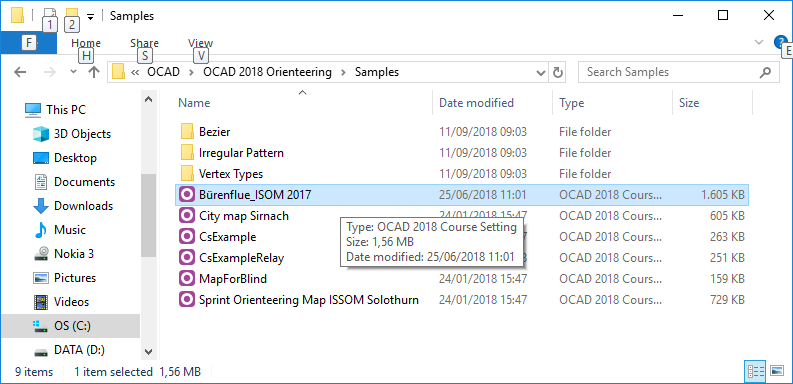Open the Share ribbon tab
793x384 pixels.
[144, 43]
